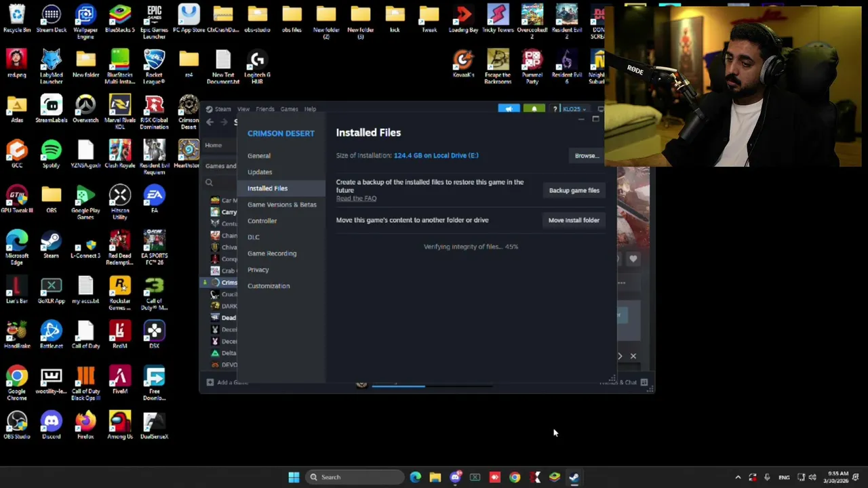Select Carry game in Steam library list
Viewport: 868px width, 488px height.
pos(223,212)
